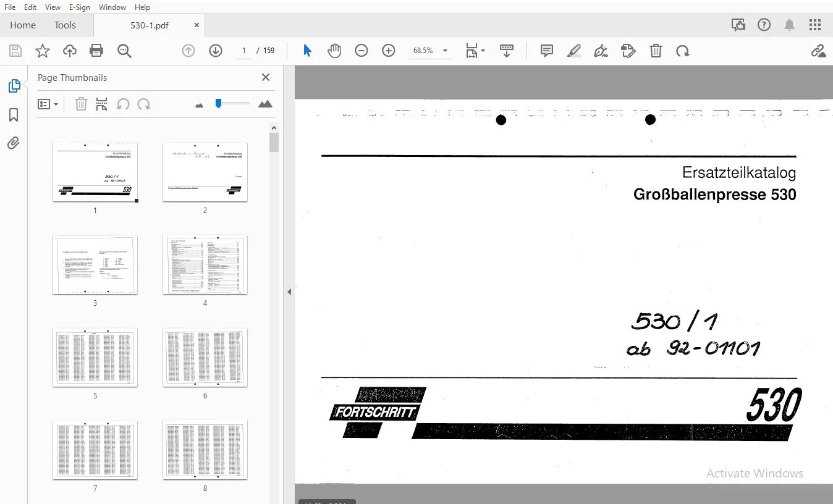Image resolution: width=833 pixels, height=504 pixels.
Task: Go to the previous page arrow
Action: [188, 51]
